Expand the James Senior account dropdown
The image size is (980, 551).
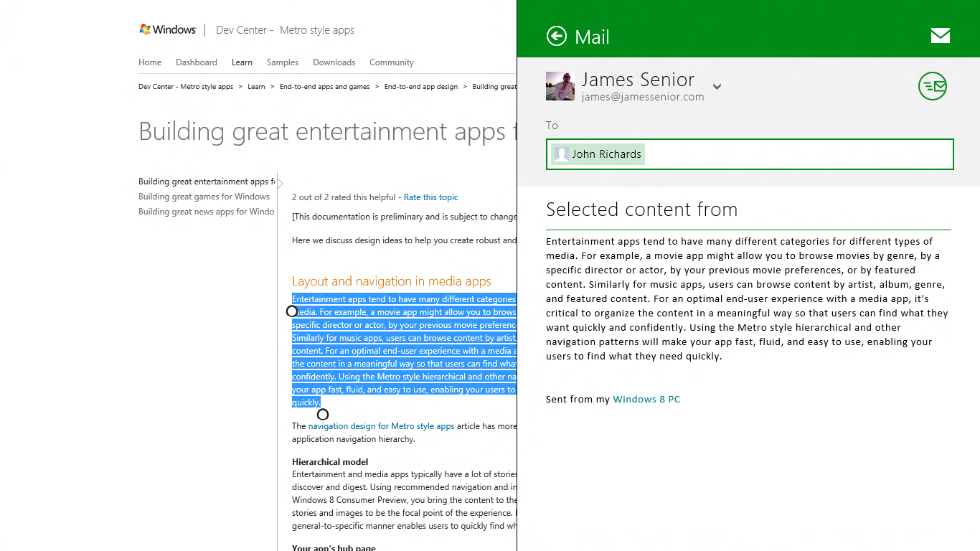tap(717, 87)
